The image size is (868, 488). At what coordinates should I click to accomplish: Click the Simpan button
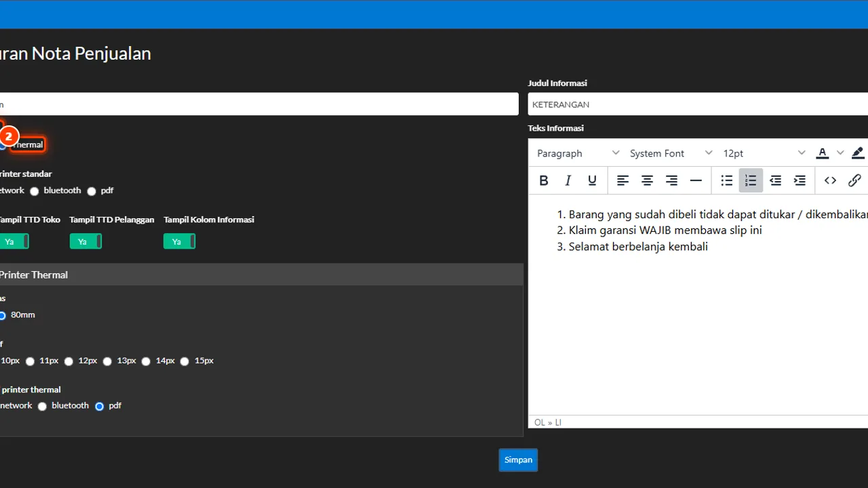click(x=518, y=460)
